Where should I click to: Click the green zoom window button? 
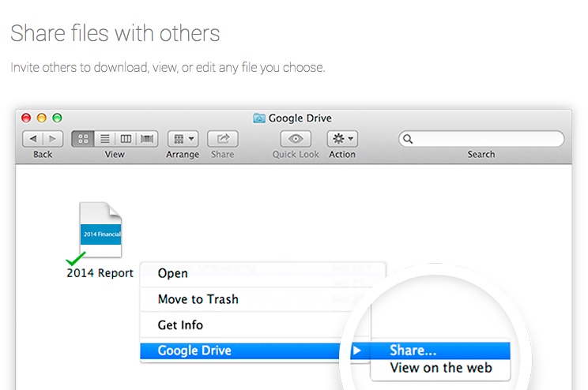tap(57, 118)
